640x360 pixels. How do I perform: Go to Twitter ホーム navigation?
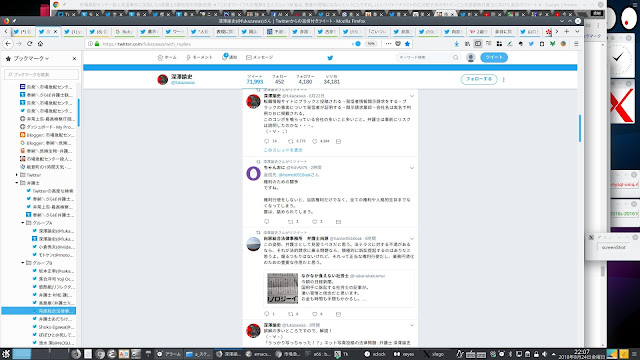pos(167,58)
